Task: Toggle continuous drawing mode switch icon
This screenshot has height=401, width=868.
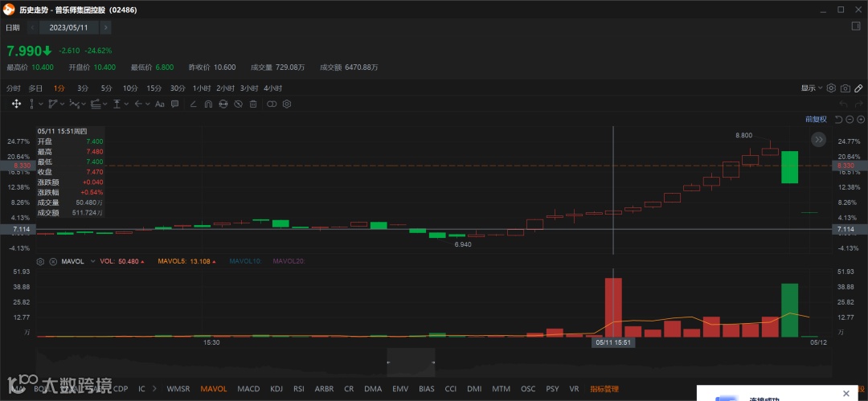Action: (272, 104)
